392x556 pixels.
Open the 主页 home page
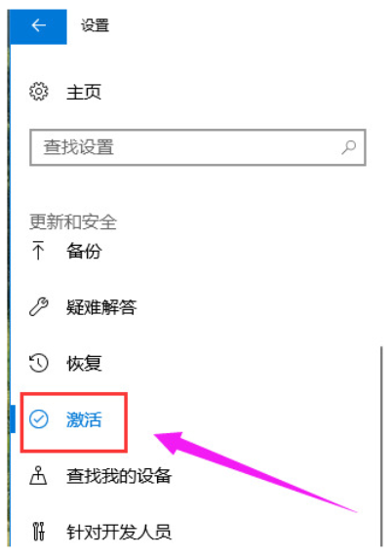tap(84, 92)
